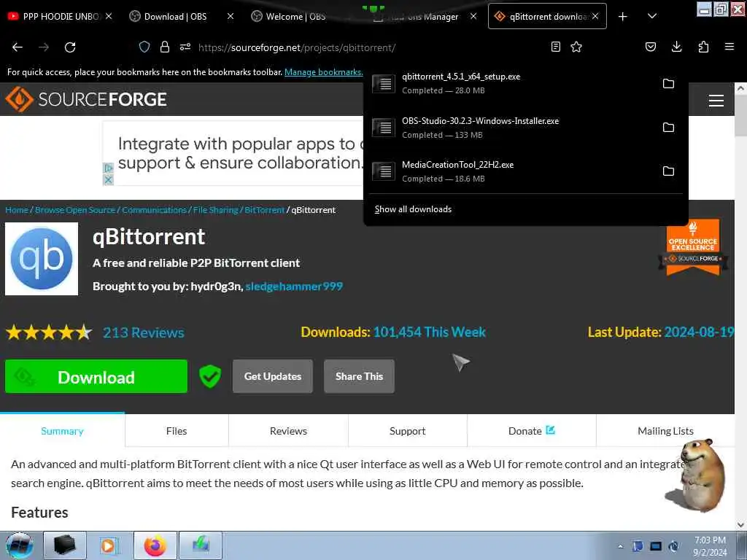The width and height of the screenshot is (747, 560).
Task: Show hidden system tray icons
Action: 620,546
